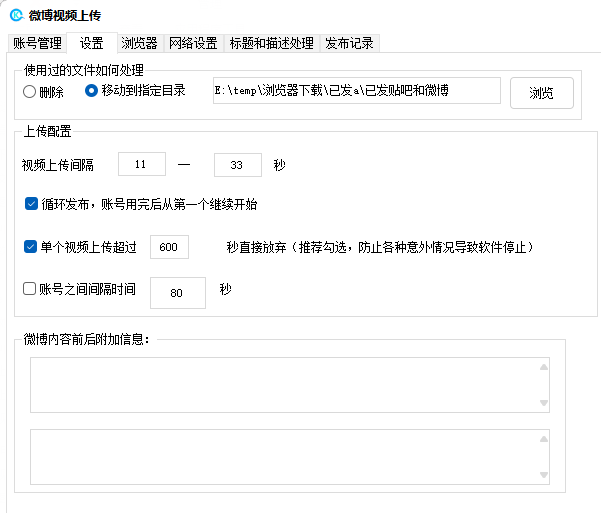The image size is (601, 513).
Task: Click the down arrow in the lower text box scrollbar
Action: pos(543,475)
